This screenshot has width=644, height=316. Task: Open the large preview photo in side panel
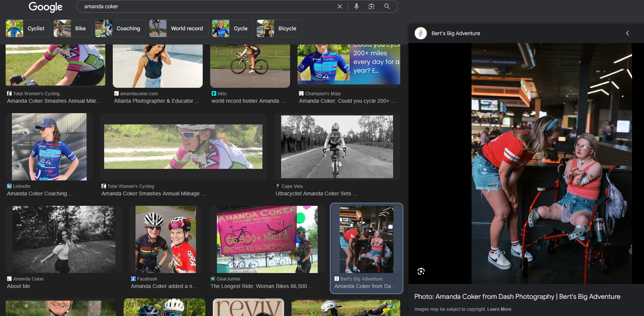pos(552,163)
